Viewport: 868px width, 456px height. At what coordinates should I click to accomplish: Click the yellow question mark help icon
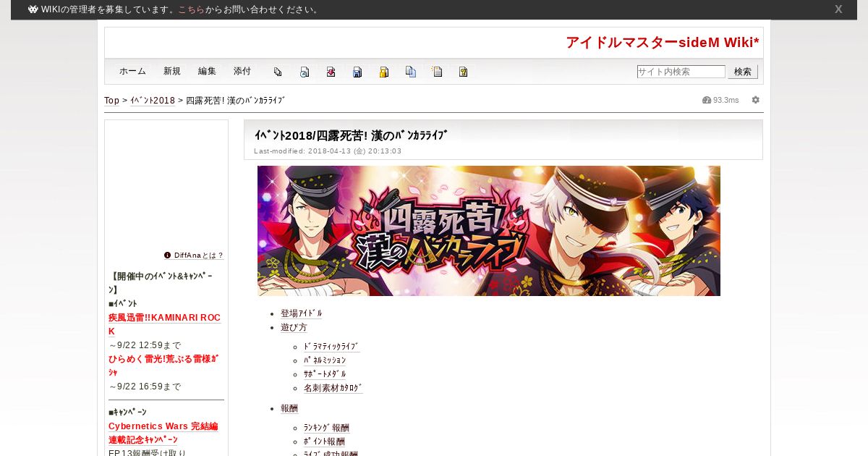point(464,72)
